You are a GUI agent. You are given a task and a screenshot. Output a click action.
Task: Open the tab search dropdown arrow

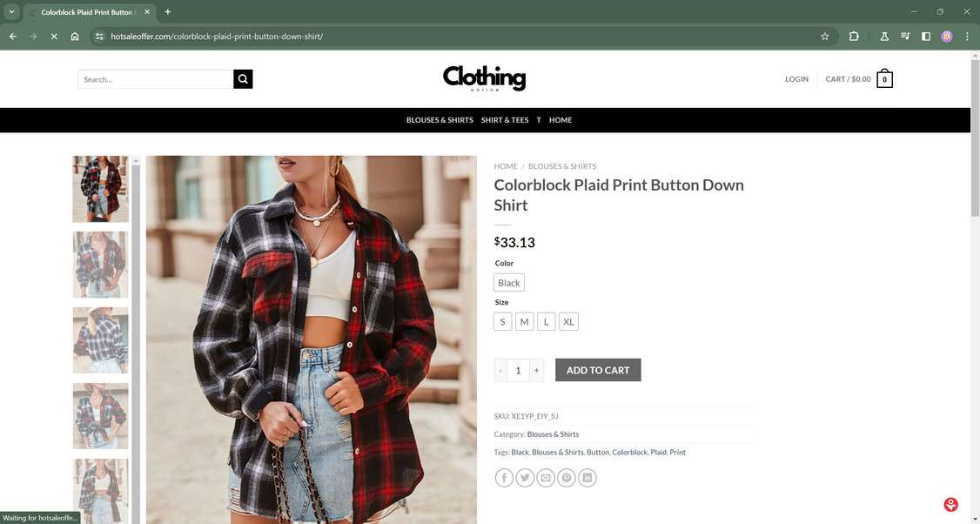11,12
